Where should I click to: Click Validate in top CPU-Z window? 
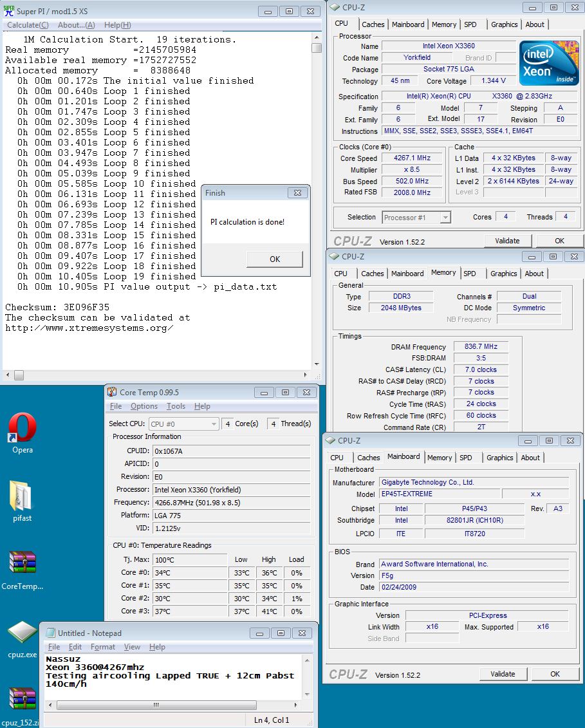click(x=507, y=241)
